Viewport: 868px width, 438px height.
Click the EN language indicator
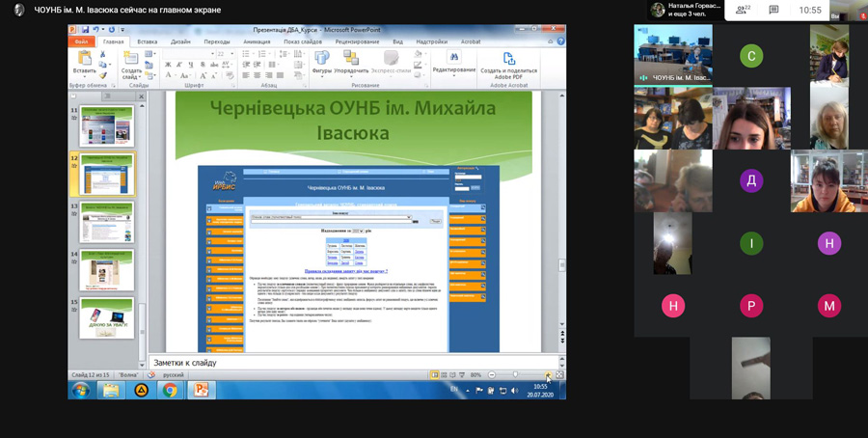tap(454, 389)
